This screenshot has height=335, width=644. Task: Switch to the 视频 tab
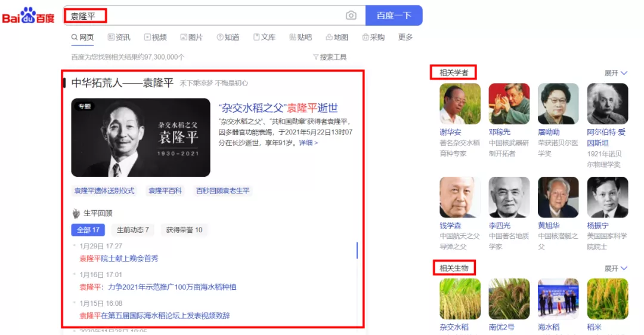click(x=155, y=38)
